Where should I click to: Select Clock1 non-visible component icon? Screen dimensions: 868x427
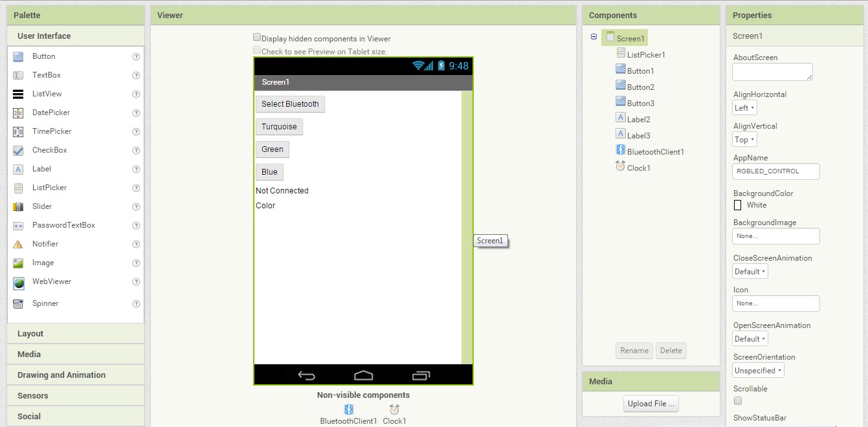pos(394,410)
